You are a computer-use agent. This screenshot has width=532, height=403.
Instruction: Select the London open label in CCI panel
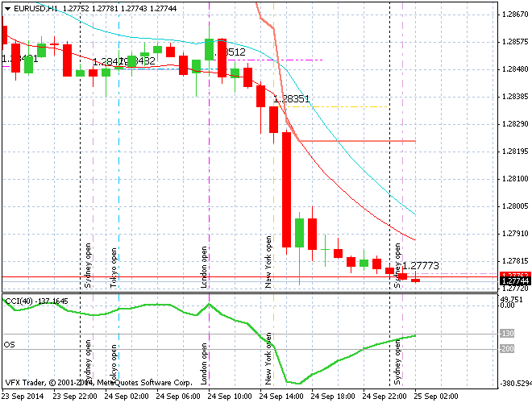coord(204,364)
